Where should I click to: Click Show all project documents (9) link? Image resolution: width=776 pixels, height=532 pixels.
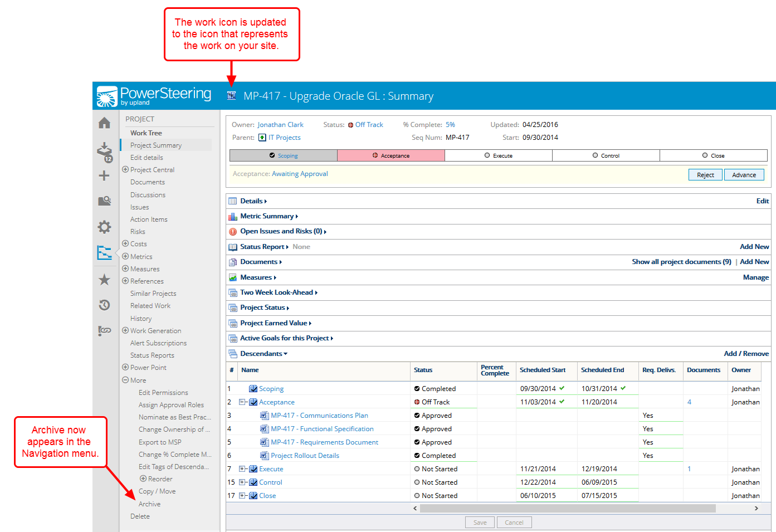(x=681, y=262)
